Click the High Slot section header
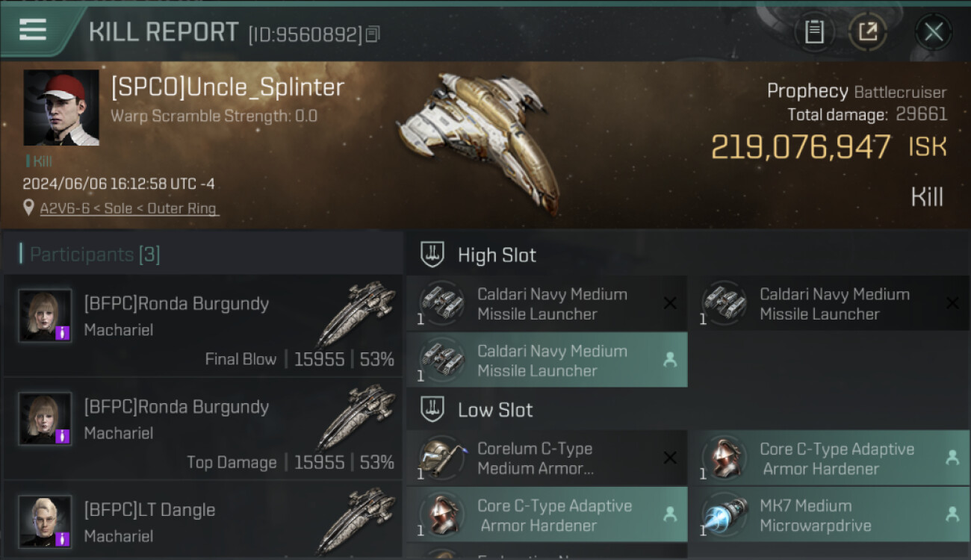 tap(497, 255)
